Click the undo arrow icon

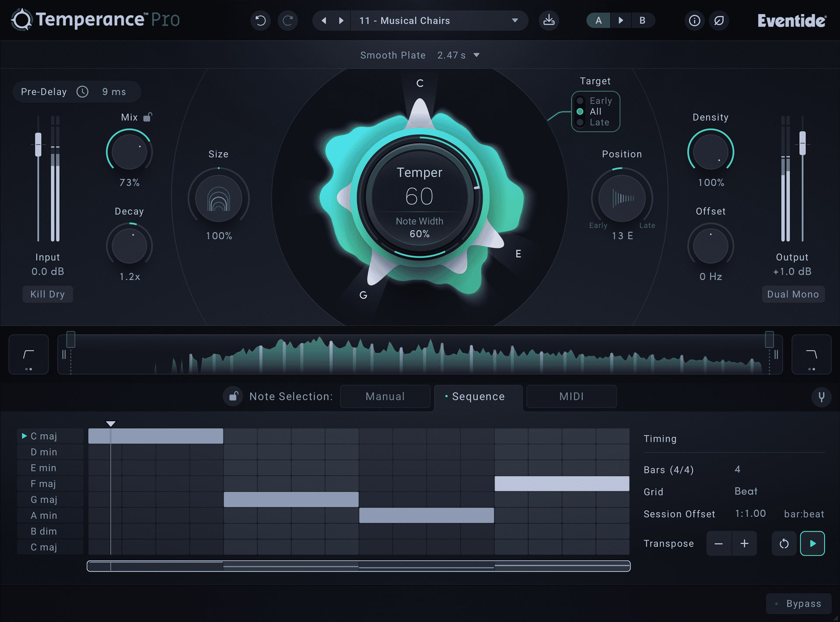tap(260, 21)
